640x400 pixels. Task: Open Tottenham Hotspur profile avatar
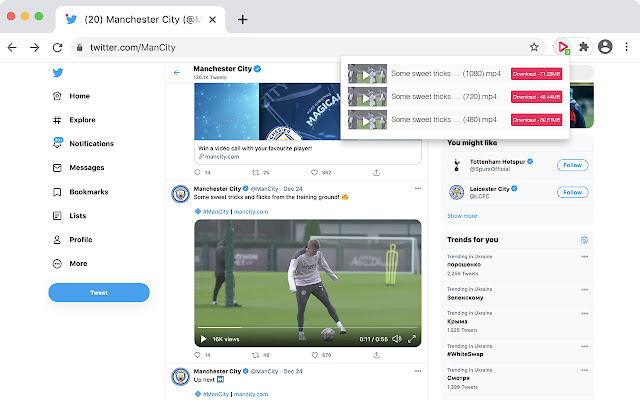click(x=456, y=165)
